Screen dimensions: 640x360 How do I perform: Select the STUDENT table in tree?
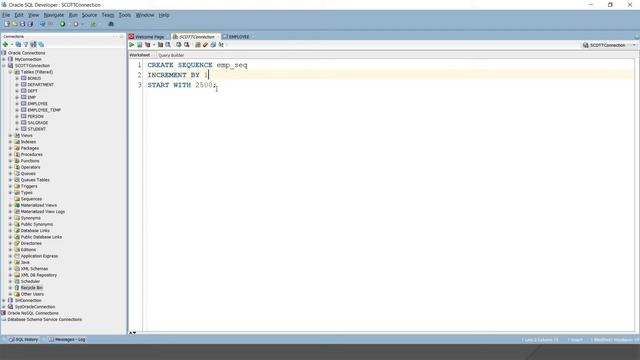click(x=36, y=129)
